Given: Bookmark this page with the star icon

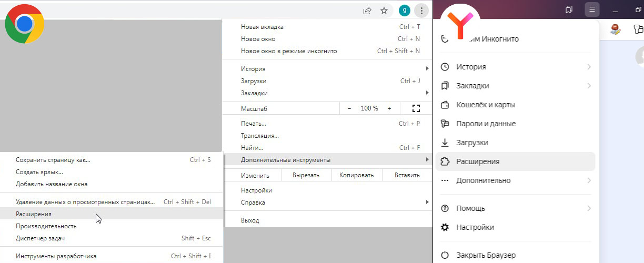Looking at the screenshot, I should pos(384,10).
